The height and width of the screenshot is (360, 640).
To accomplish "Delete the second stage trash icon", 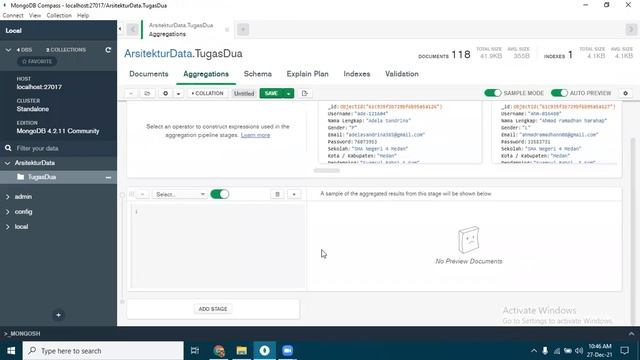I will 277,194.
